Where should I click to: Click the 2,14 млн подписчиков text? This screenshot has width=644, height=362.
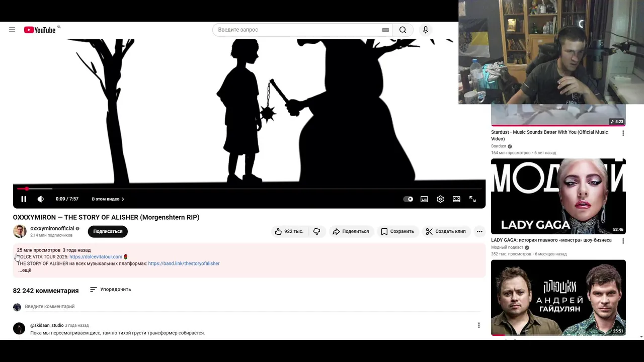[51, 235]
